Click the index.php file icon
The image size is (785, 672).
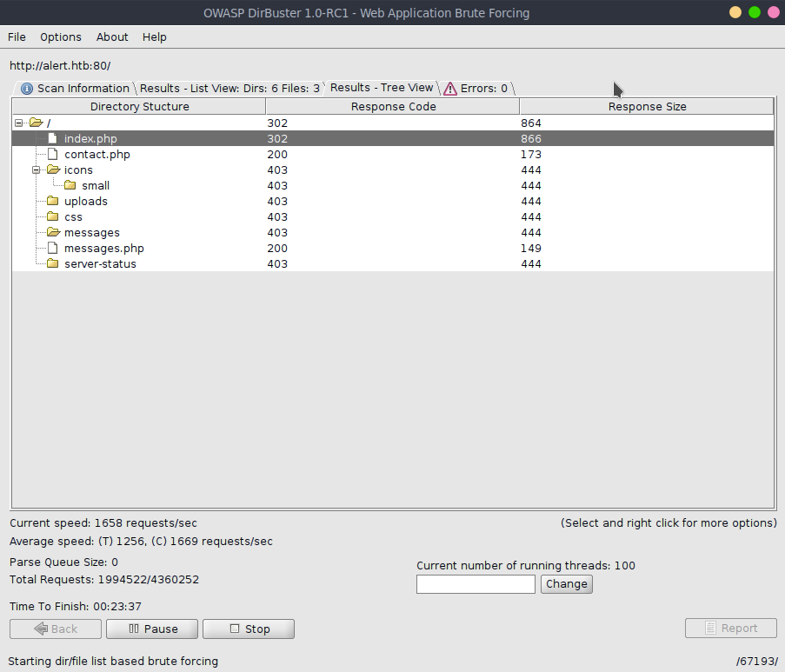(52, 138)
